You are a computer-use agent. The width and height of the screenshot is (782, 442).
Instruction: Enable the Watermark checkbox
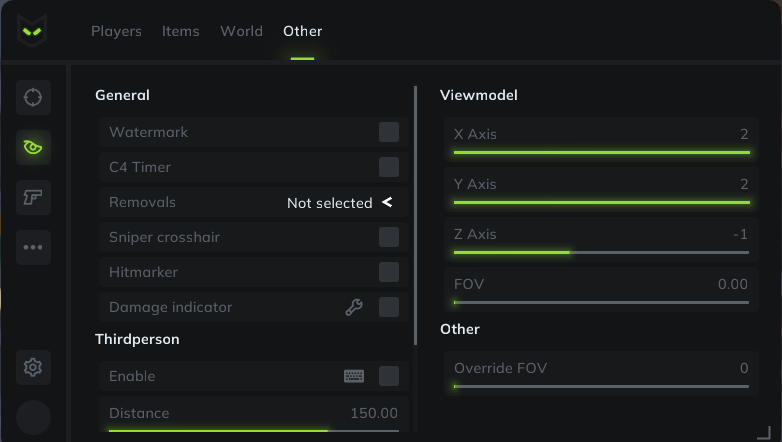[x=389, y=132]
